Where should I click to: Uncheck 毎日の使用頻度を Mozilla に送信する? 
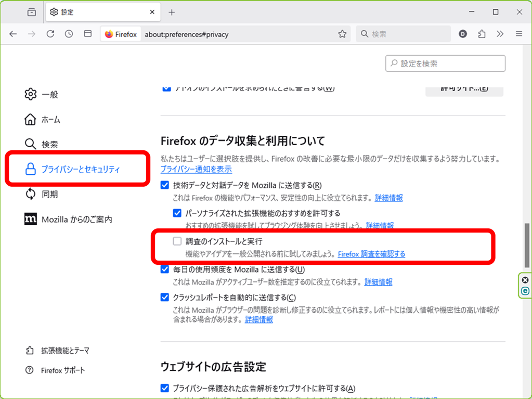coord(165,269)
